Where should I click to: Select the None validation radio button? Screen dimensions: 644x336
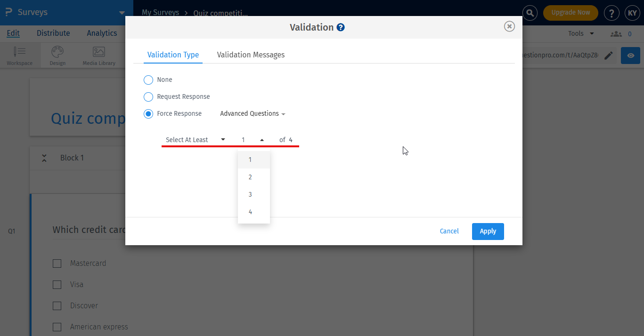click(x=148, y=80)
